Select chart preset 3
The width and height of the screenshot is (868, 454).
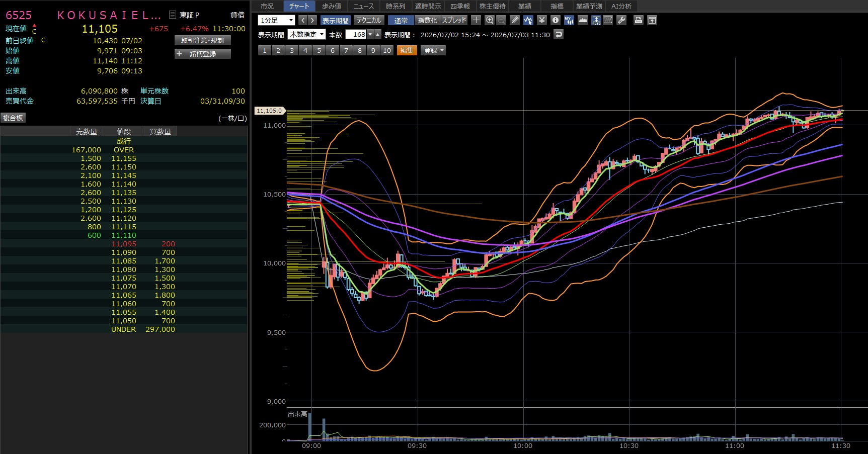(x=292, y=50)
